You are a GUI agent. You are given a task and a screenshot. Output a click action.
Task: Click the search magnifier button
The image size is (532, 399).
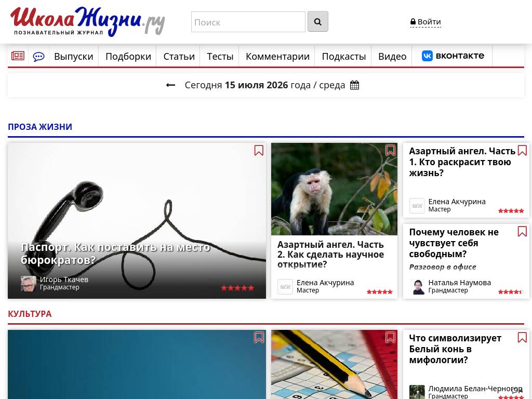(x=317, y=21)
